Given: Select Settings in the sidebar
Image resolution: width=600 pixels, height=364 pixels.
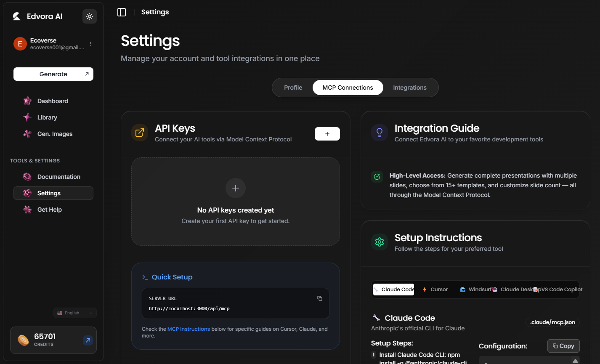Looking at the screenshot, I should click(x=53, y=193).
